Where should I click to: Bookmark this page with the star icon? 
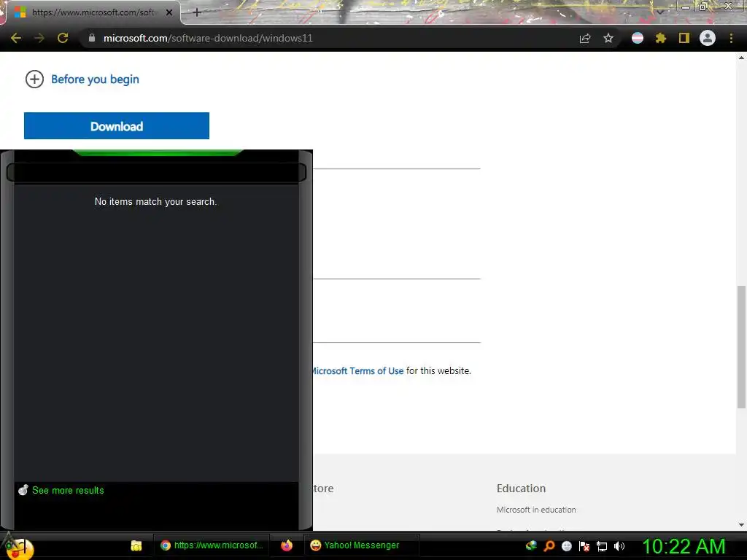pyautogui.click(x=608, y=38)
